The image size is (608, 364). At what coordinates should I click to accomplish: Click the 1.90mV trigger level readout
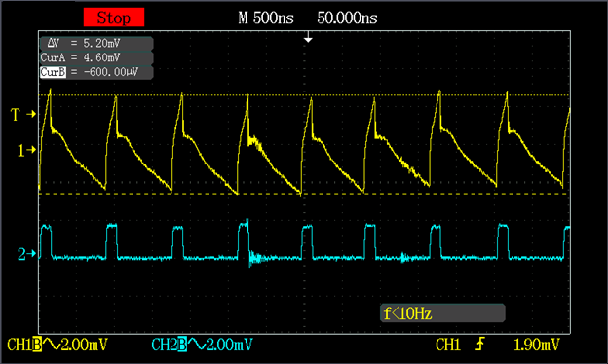(537, 345)
